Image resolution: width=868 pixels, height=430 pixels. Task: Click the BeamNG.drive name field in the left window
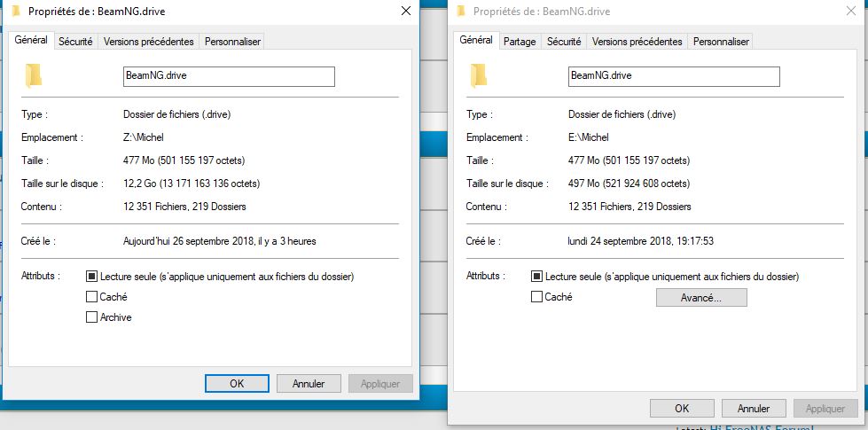pyautogui.click(x=229, y=76)
